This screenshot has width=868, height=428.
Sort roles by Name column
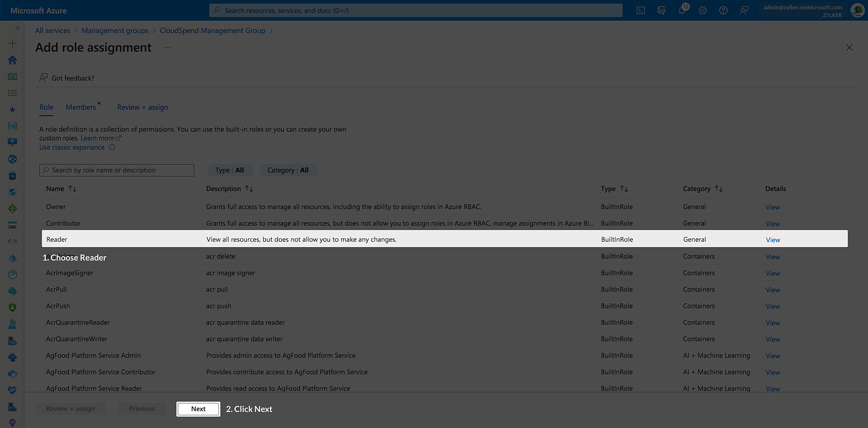[x=61, y=189]
